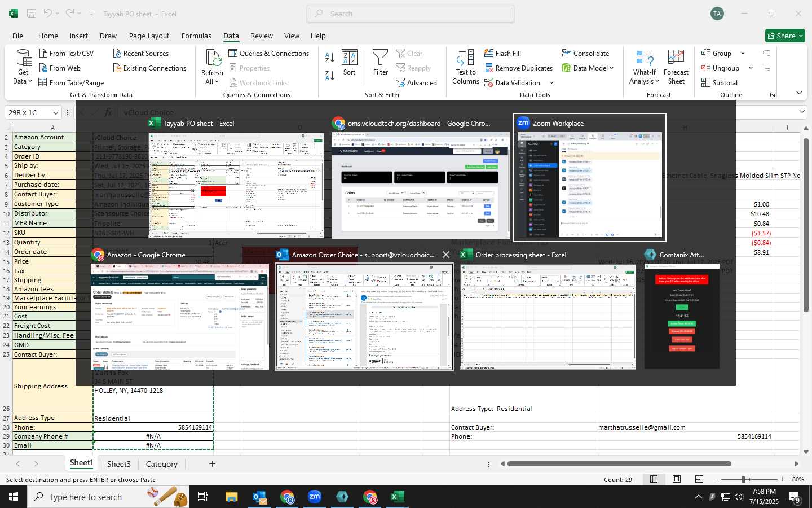Open Zoom from the taskbar
812x508 pixels.
315,497
